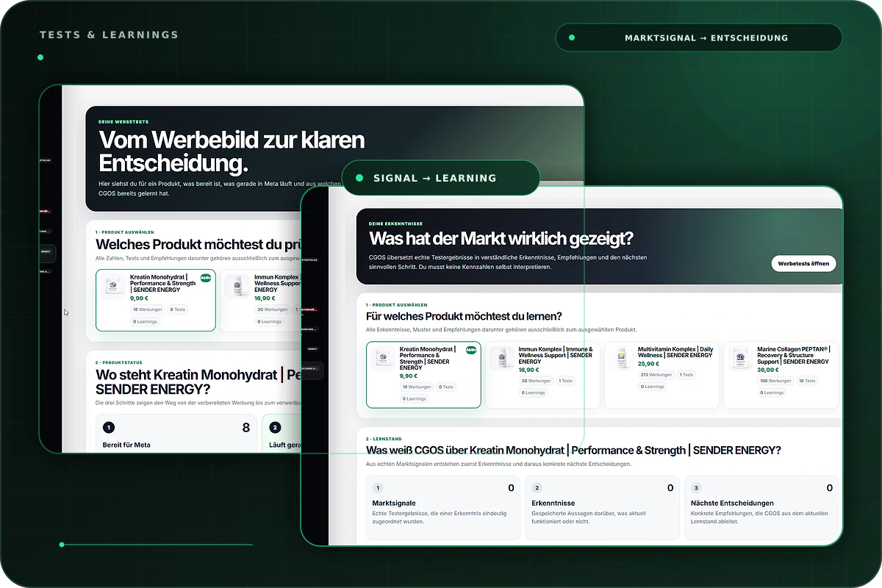Click '18 Werbungen' chip in Werbetests window
Viewport: 882px width, 588px height.
pyautogui.click(x=148, y=309)
